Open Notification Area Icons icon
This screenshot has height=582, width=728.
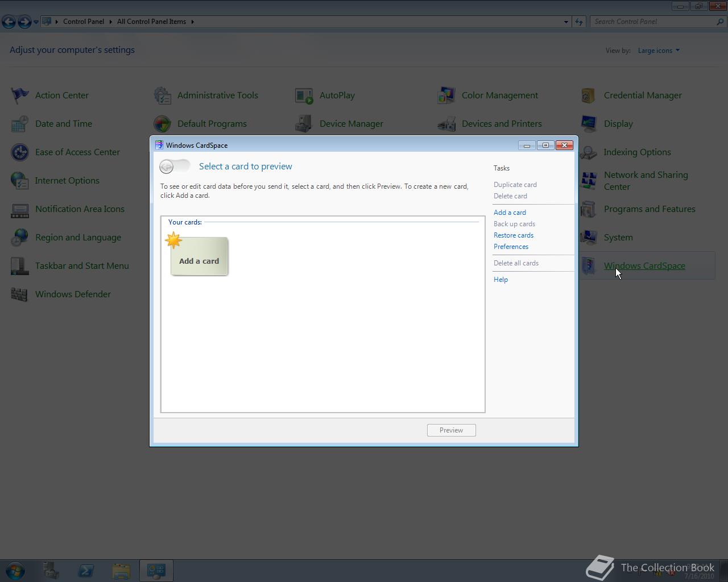point(20,209)
